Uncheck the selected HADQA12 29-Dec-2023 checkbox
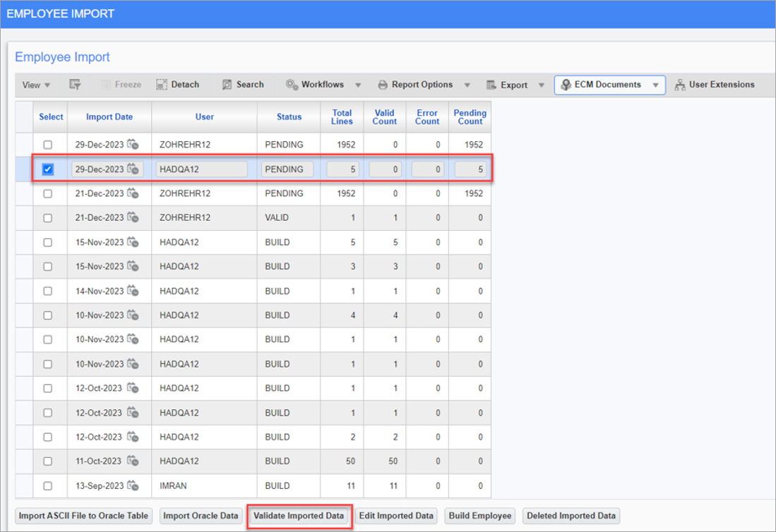This screenshot has height=532, width=776. click(47, 169)
